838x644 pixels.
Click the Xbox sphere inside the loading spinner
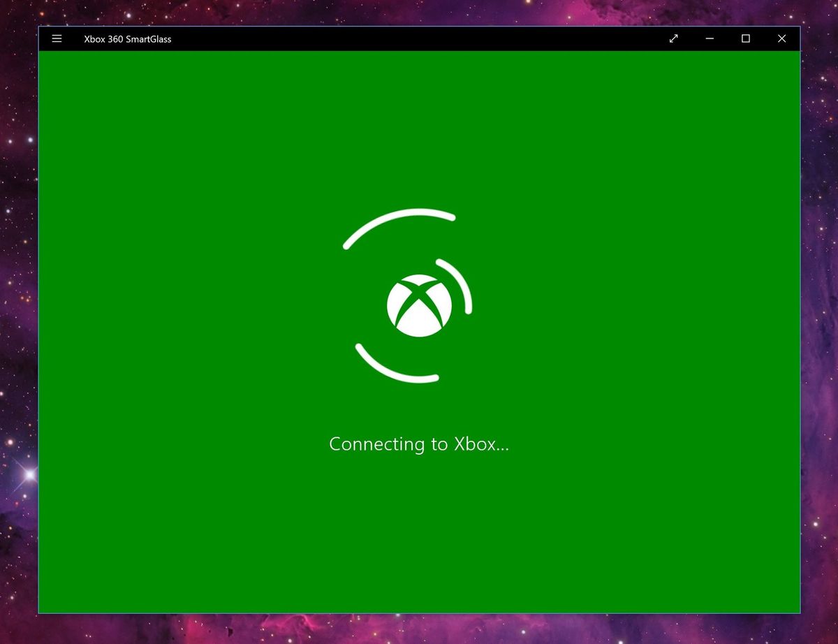419,305
